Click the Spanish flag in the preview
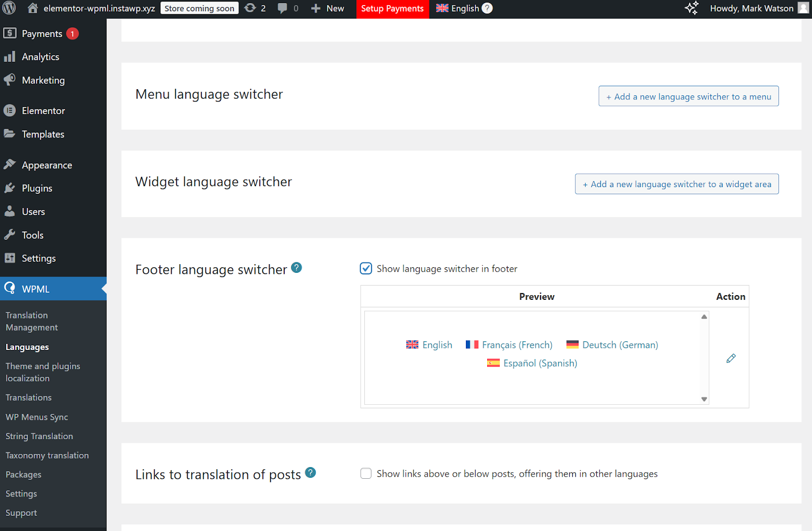 (493, 363)
